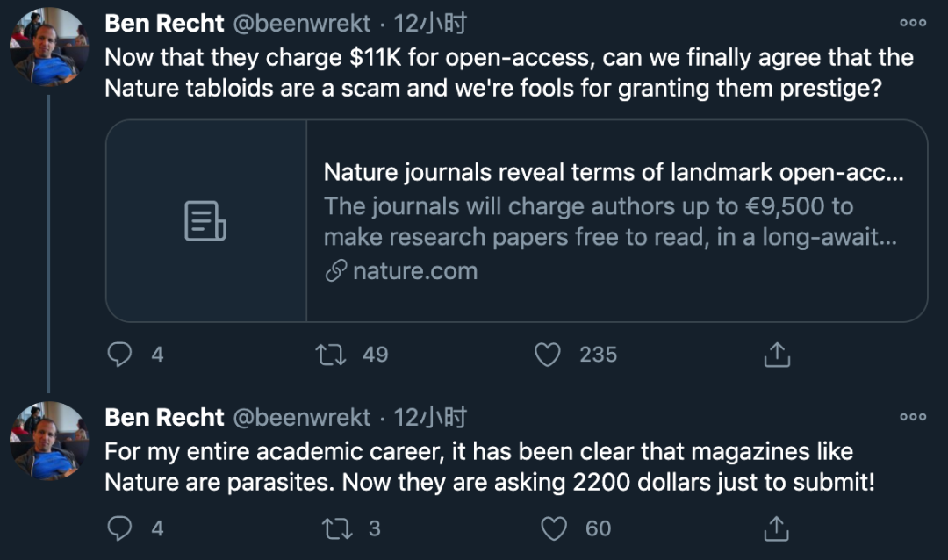Image resolution: width=948 pixels, height=560 pixels.
Task: Share the second tweet about submission fees
Action: point(777,528)
